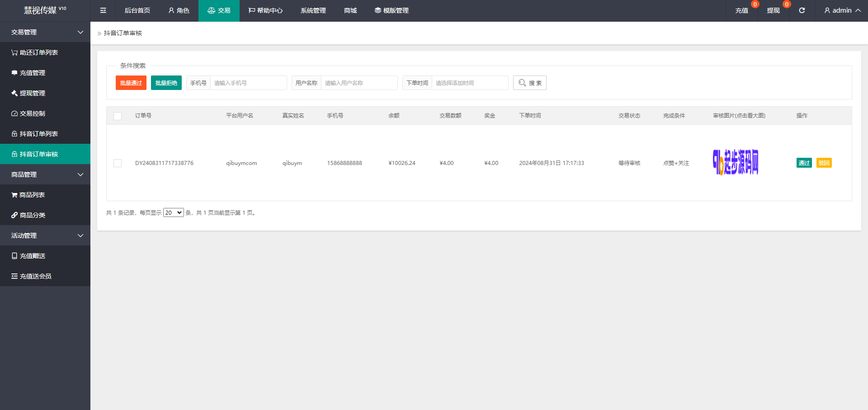Click the 手机号 search input field

click(248, 83)
